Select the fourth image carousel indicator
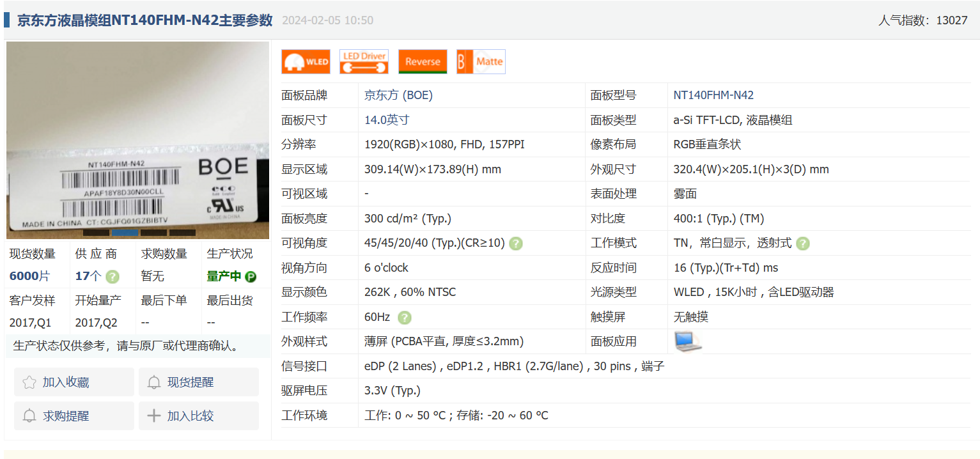 click(x=182, y=233)
